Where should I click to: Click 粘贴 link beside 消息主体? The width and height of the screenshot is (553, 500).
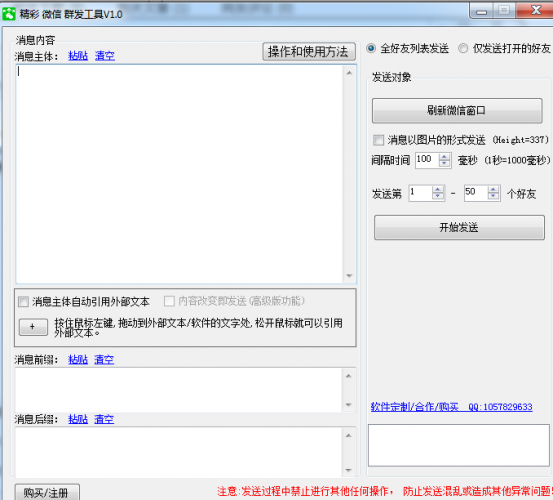pos(78,55)
